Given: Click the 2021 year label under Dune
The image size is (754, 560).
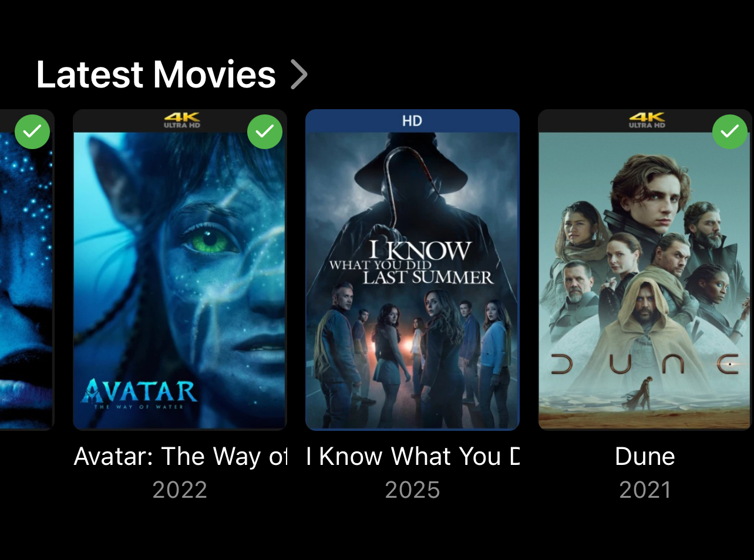Looking at the screenshot, I should pos(645,490).
